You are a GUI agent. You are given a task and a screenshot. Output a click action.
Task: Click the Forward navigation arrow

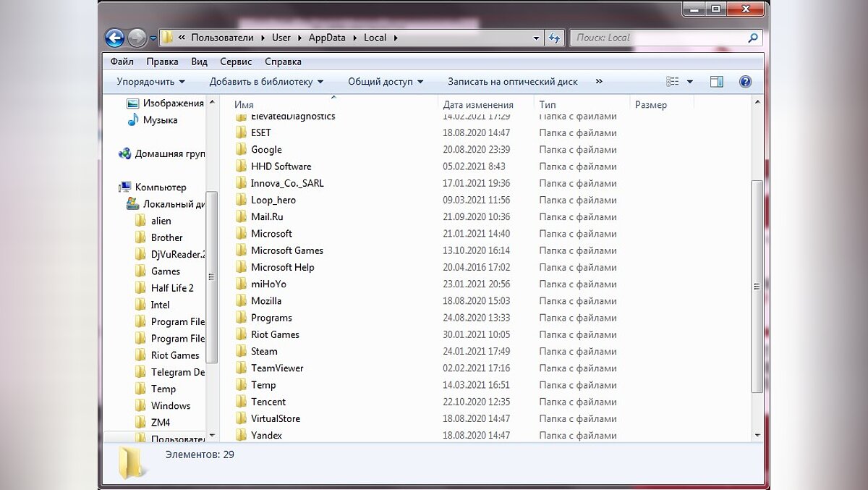(x=137, y=38)
